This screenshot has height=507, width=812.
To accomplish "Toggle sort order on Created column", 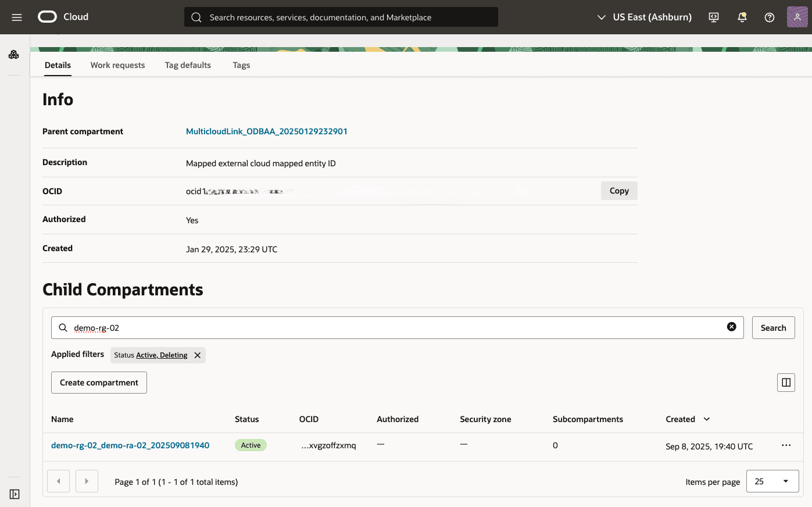I will (x=706, y=419).
